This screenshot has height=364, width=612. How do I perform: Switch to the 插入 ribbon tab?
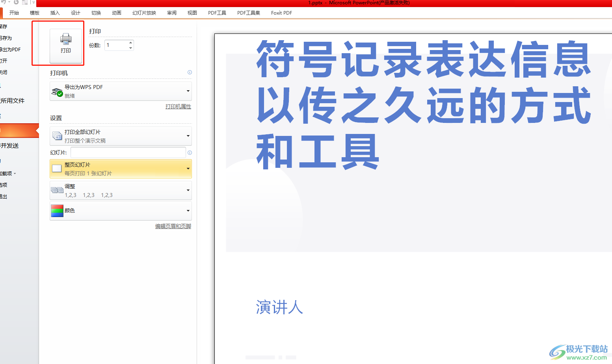coord(55,13)
